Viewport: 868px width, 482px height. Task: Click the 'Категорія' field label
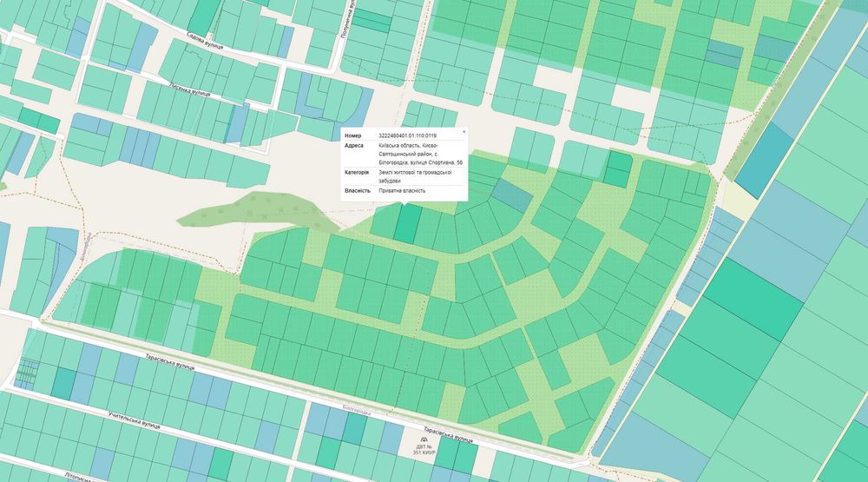(357, 172)
